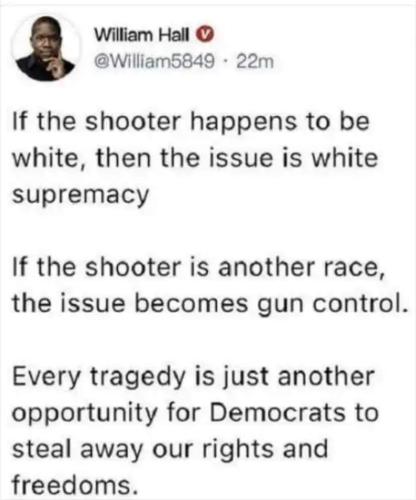
Task: Click the word "Democrats"
Action: (277, 412)
